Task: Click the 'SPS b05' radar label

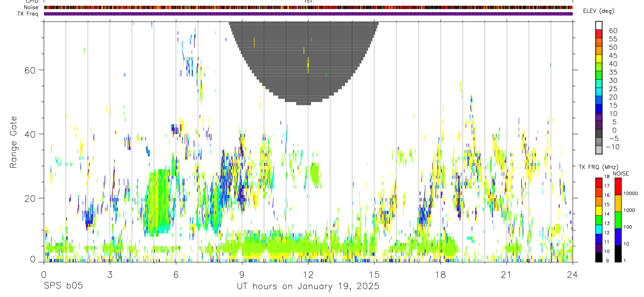Action: (63, 287)
